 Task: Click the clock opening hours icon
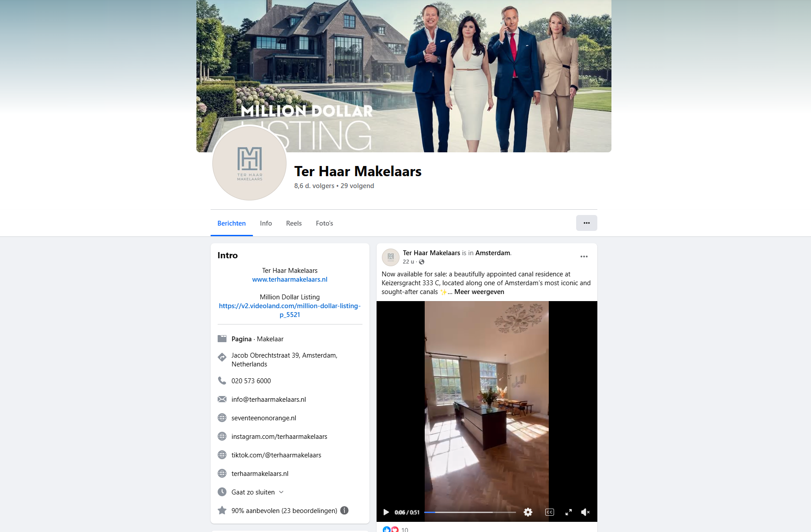tap(222, 492)
